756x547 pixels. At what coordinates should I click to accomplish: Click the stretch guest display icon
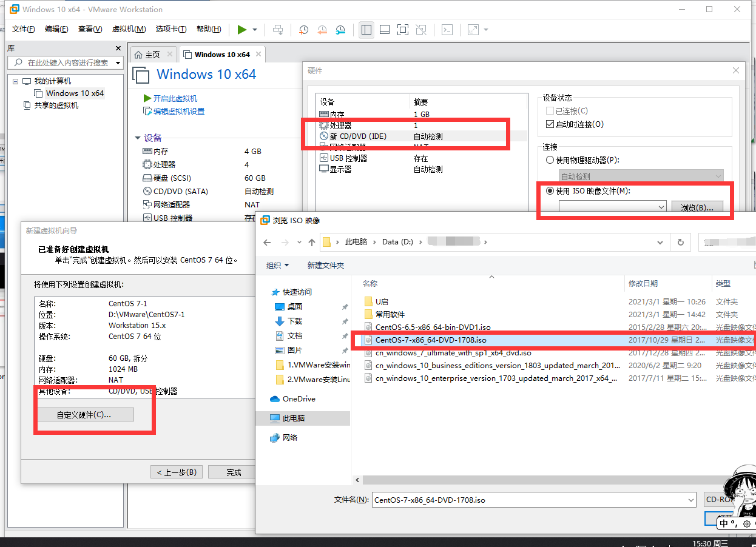tap(473, 29)
